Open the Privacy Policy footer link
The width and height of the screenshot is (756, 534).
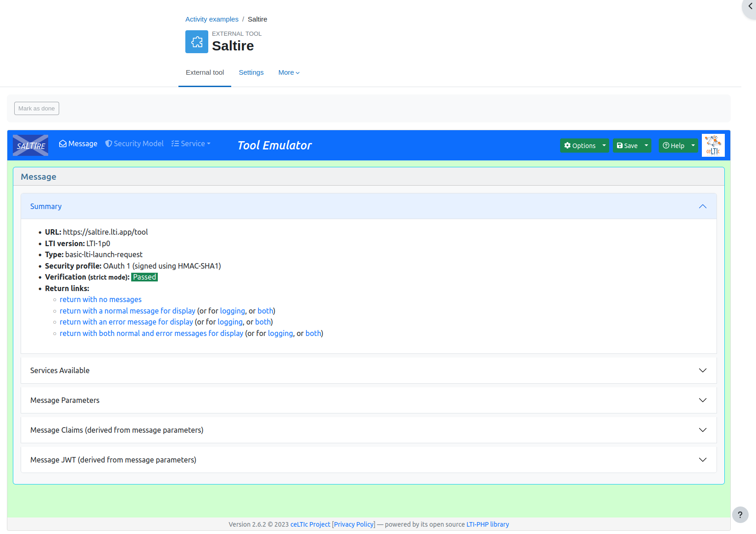pyautogui.click(x=354, y=524)
